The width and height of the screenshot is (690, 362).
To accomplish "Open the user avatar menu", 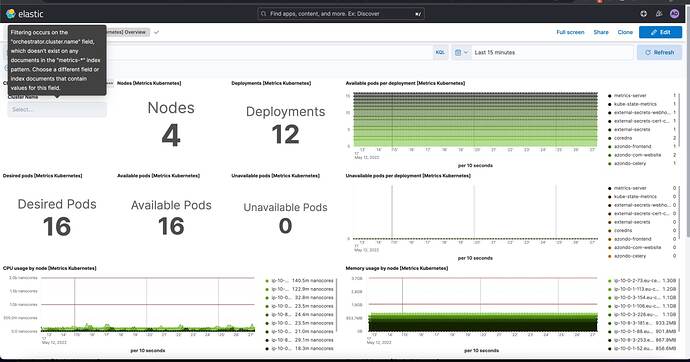I will pos(674,14).
